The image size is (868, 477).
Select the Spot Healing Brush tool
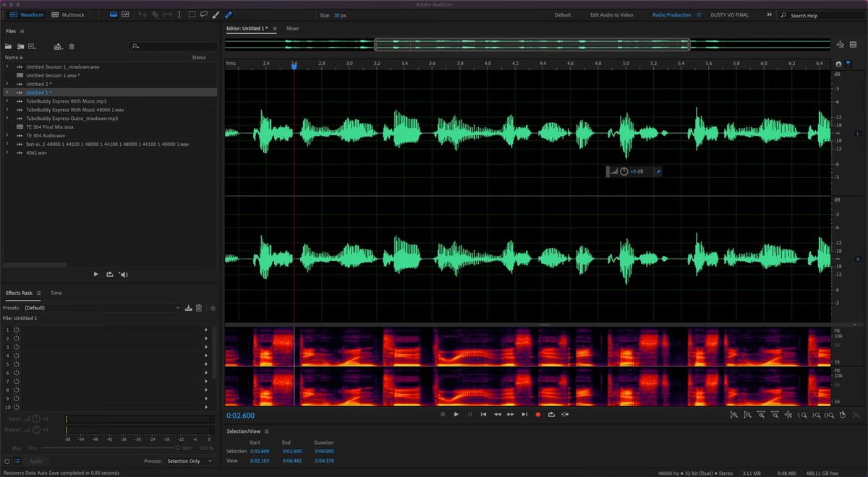coord(229,14)
